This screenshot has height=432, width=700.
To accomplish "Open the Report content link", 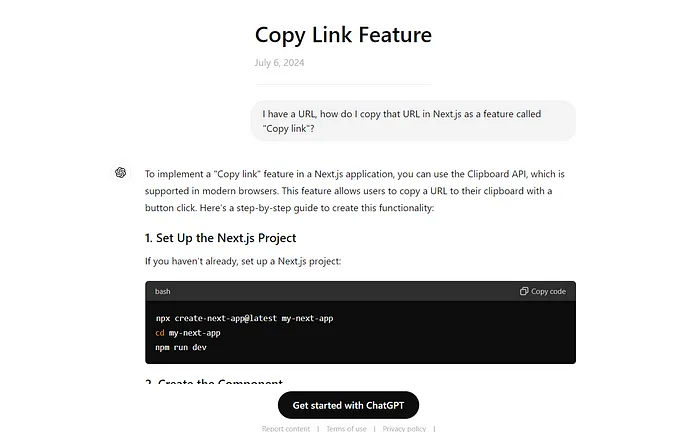I will point(286,428).
